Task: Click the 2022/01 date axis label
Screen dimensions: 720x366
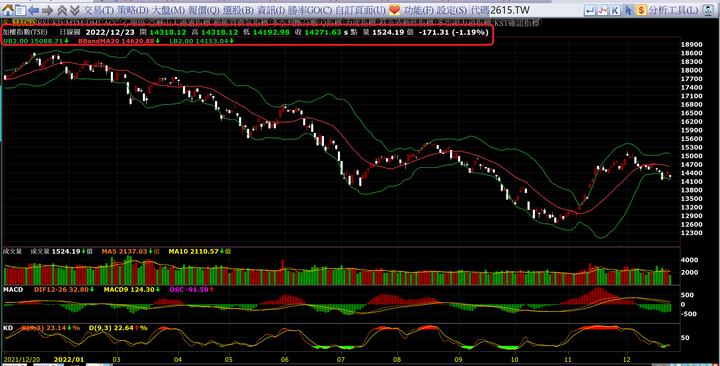Action: pyautogui.click(x=69, y=360)
